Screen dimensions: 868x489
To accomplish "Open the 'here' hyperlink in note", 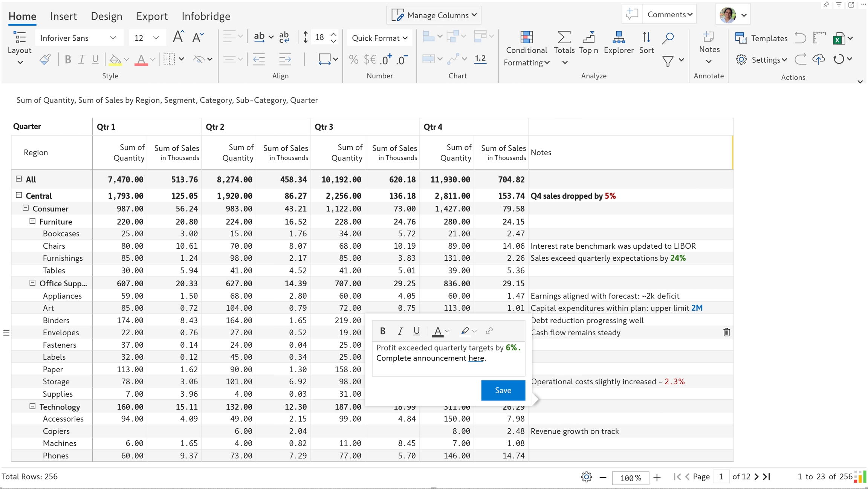I will pyautogui.click(x=476, y=358).
